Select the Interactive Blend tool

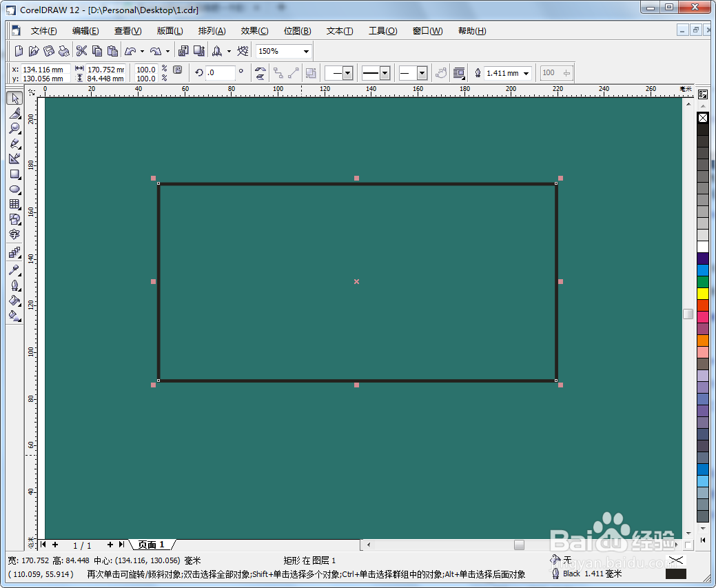(x=14, y=253)
